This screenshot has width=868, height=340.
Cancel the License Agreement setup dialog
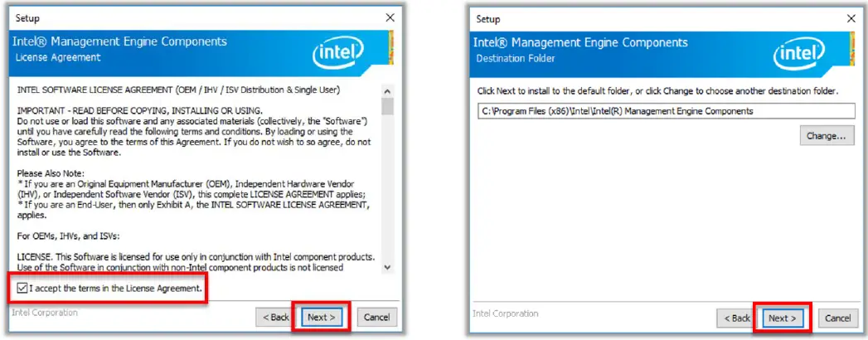click(376, 317)
